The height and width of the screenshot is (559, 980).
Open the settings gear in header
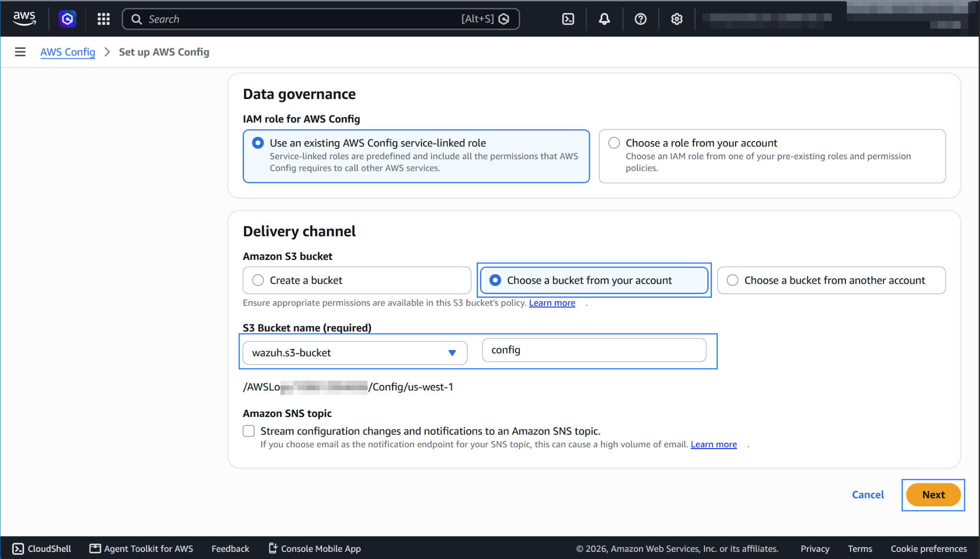click(x=677, y=19)
